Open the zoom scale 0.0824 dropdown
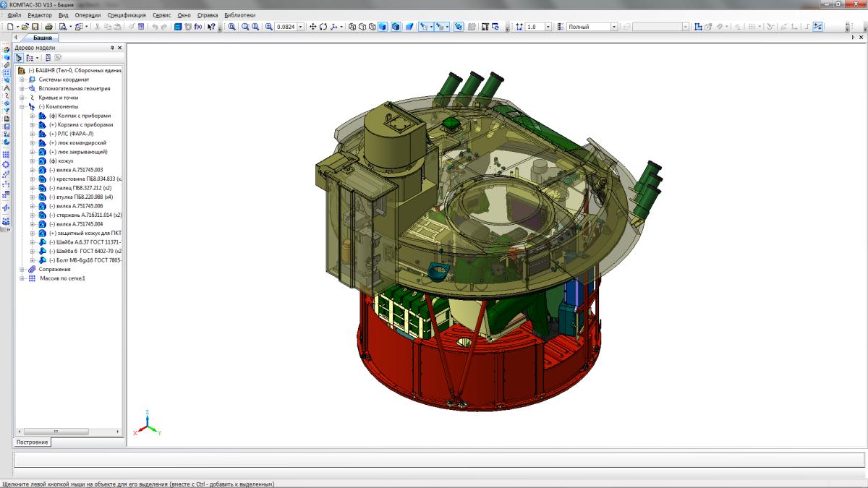868x488 pixels. coord(302,27)
